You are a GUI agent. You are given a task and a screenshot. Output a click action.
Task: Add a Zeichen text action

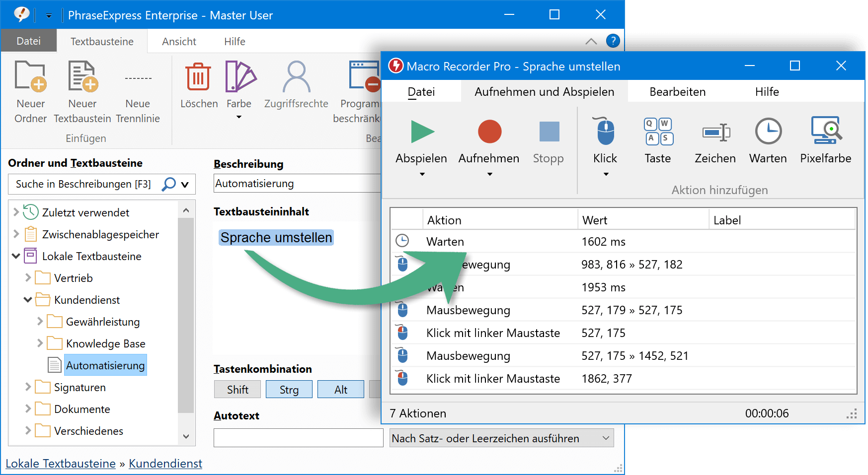pyautogui.click(x=716, y=132)
